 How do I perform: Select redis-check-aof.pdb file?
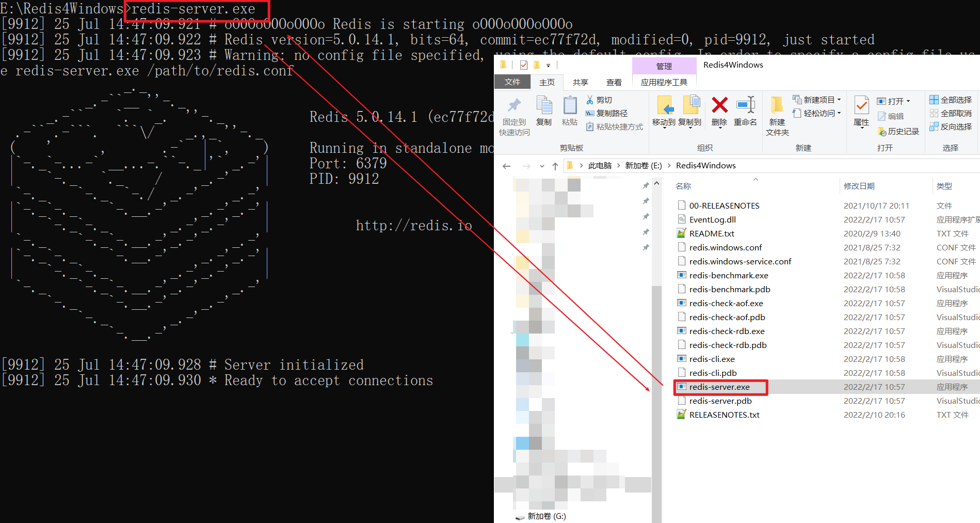(727, 317)
